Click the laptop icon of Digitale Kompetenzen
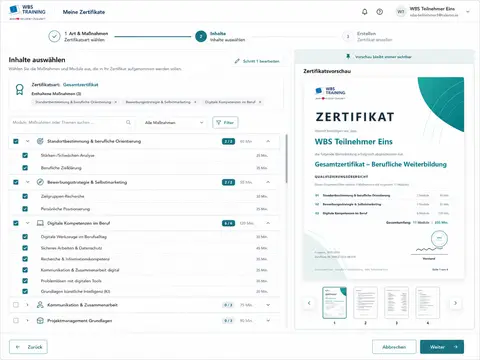Image resolution: width=480 pixels, height=360 pixels. [40, 223]
